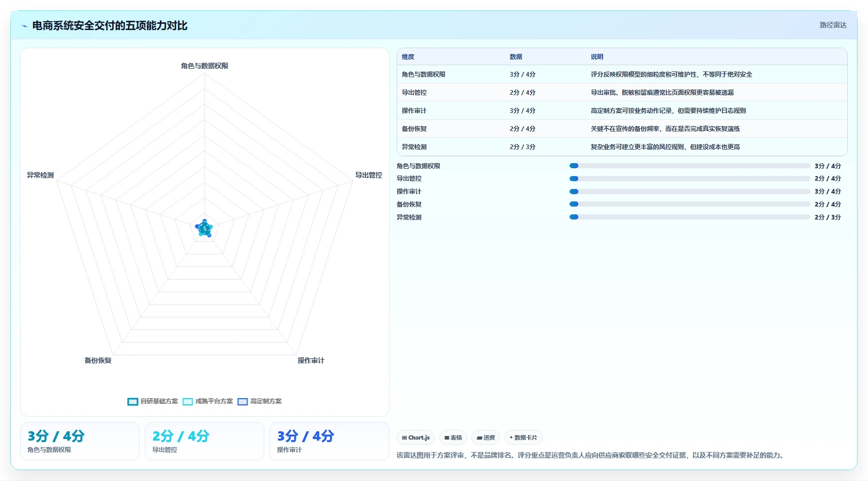Screen dimensions: 868x481
Task: Click the 异常检测 progress bar
Action: pyautogui.click(x=690, y=217)
